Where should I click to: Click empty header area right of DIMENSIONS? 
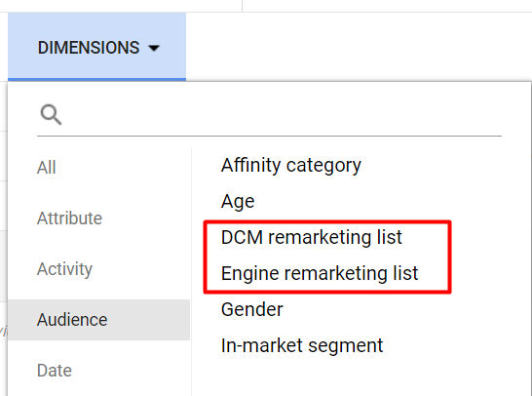click(359, 47)
